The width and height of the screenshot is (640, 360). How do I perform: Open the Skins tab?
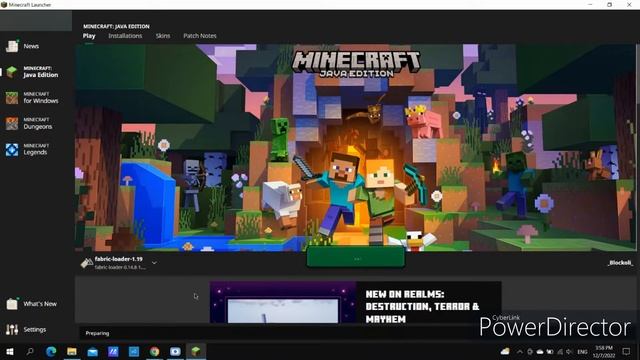pyautogui.click(x=163, y=36)
